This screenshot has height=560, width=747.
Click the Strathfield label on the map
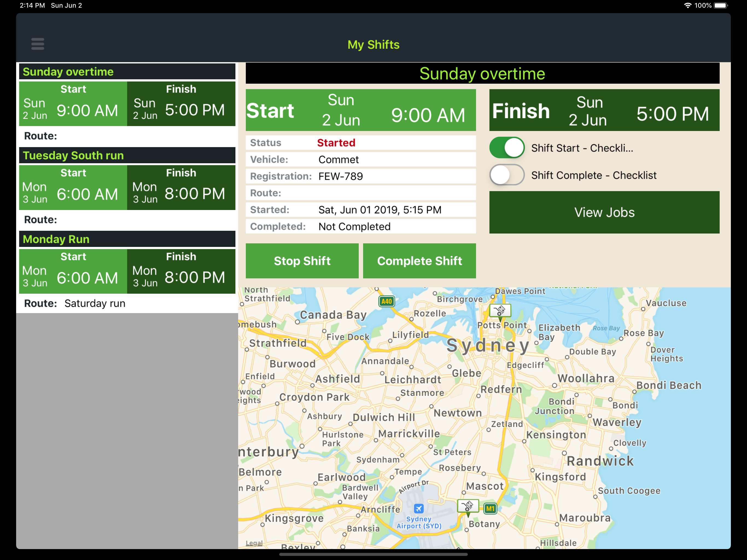click(278, 343)
